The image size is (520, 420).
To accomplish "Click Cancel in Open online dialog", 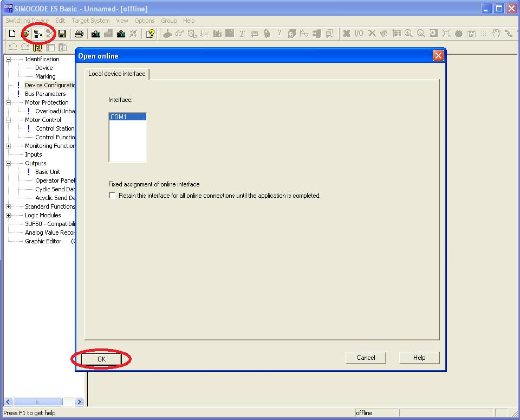I will coord(366,358).
